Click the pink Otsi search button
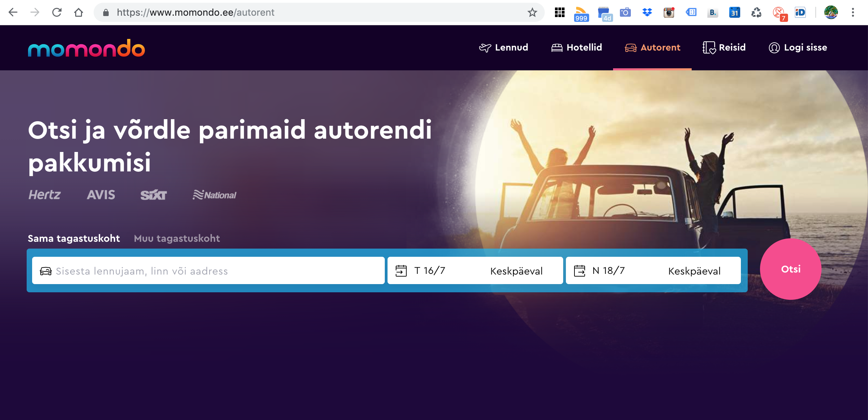Image resolution: width=868 pixels, height=420 pixels. (791, 269)
